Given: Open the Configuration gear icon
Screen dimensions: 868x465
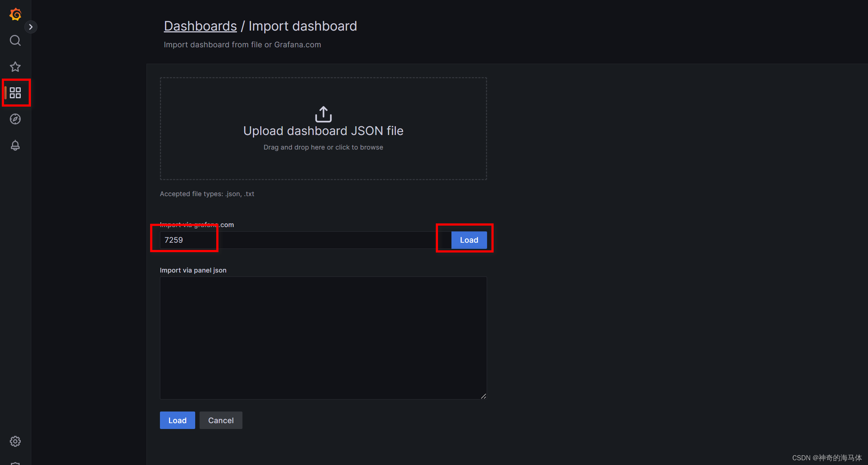Looking at the screenshot, I should (15, 441).
